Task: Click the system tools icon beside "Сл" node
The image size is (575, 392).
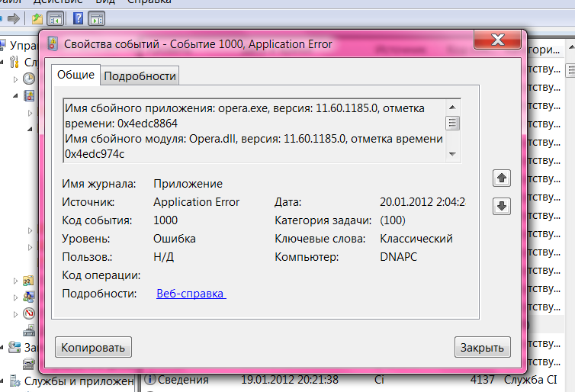Action: [14, 62]
